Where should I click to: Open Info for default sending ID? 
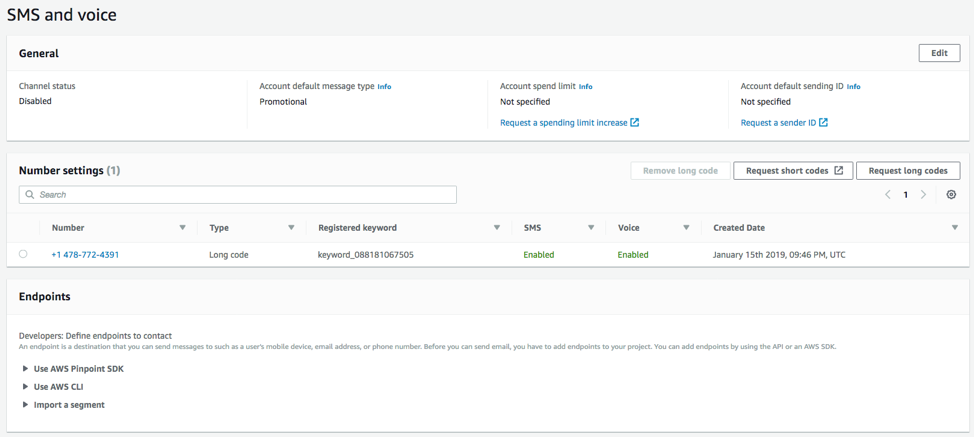tap(853, 87)
